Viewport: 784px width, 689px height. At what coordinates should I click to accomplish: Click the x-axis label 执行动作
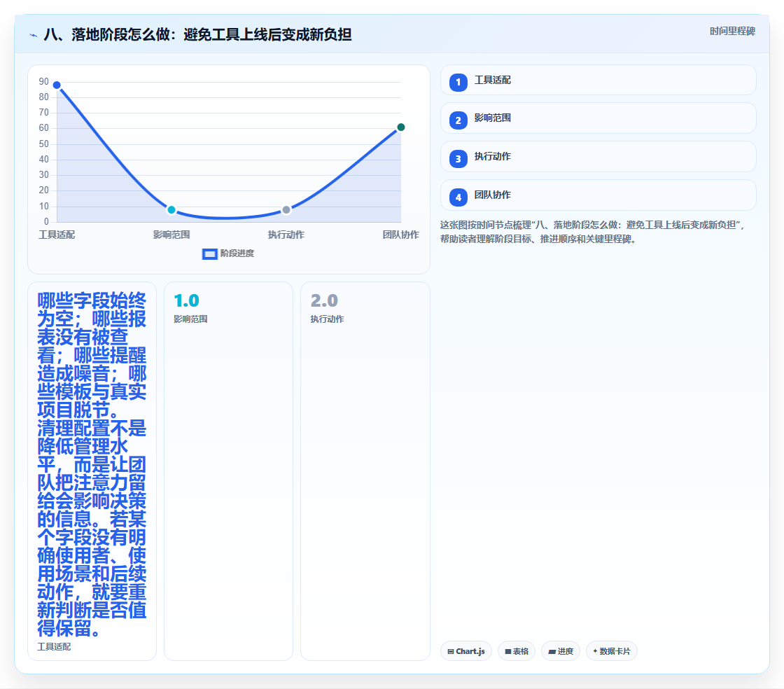(286, 235)
